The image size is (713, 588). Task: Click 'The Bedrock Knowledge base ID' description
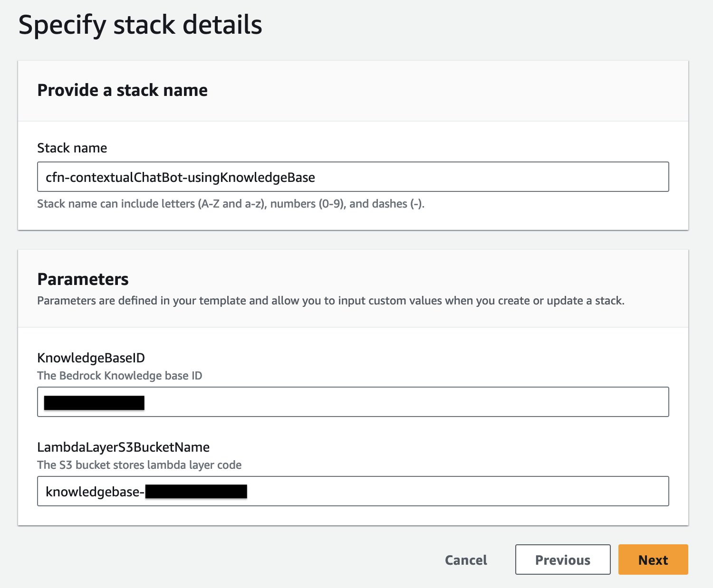click(120, 376)
